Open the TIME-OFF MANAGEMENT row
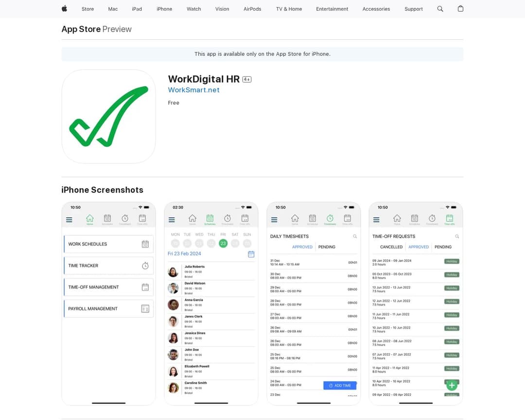 click(x=108, y=287)
